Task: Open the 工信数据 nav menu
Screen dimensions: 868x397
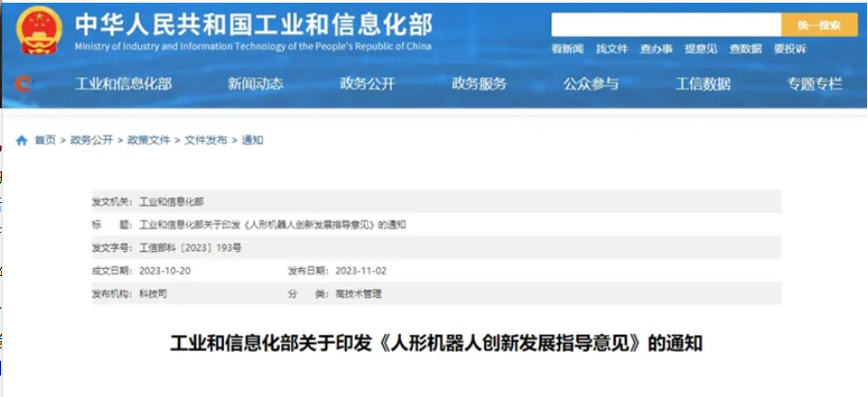Action: pos(703,84)
